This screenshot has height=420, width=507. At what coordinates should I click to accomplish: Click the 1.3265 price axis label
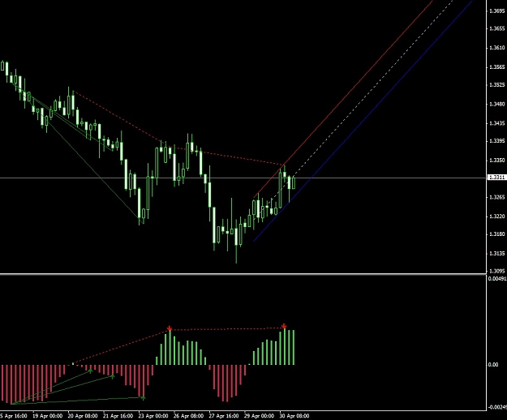[x=497, y=197]
